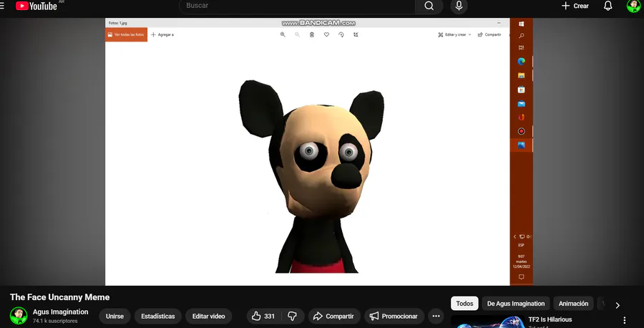Click the Microsoft Store taskbar icon
The image size is (644, 328).
(521, 90)
